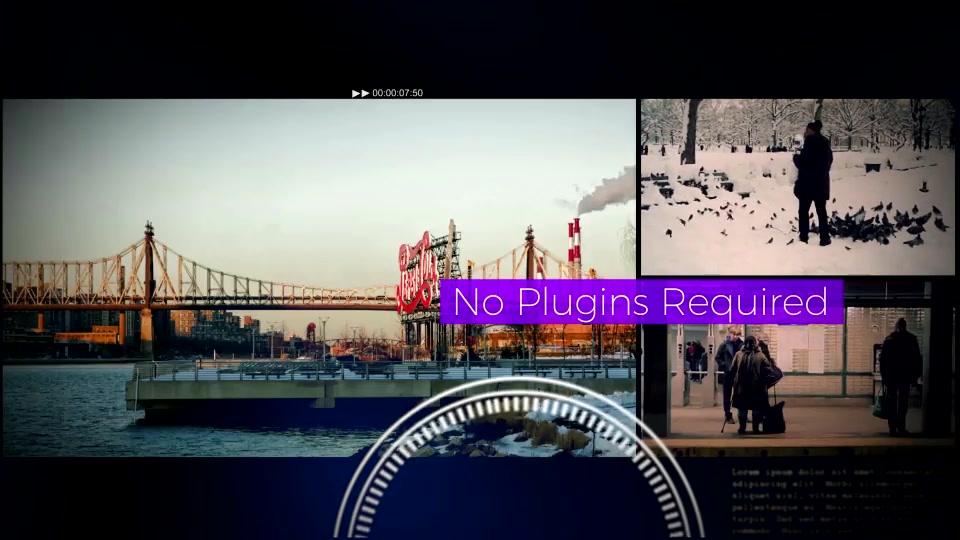Click the 'No Plugins Required' purple banner
The image size is (960, 540).
[642, 302]
